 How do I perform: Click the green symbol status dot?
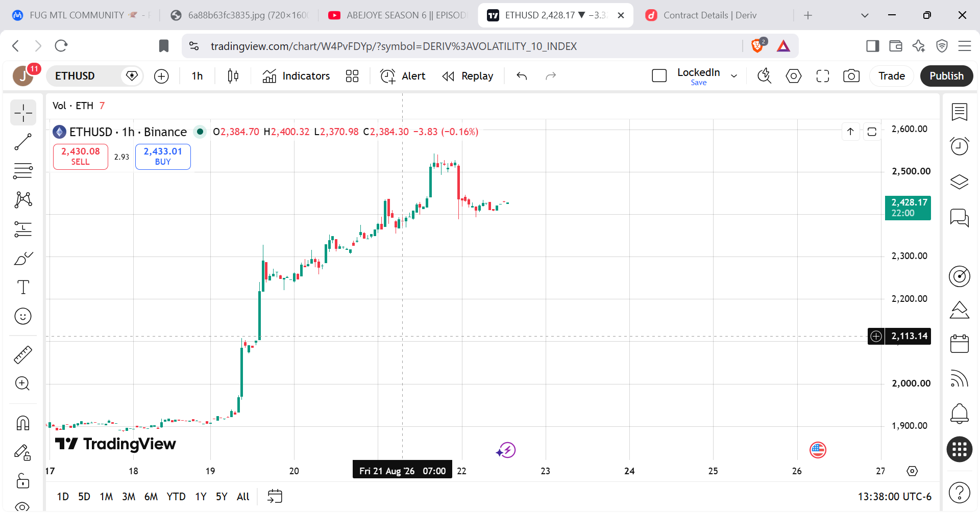[x=200, y=132]
